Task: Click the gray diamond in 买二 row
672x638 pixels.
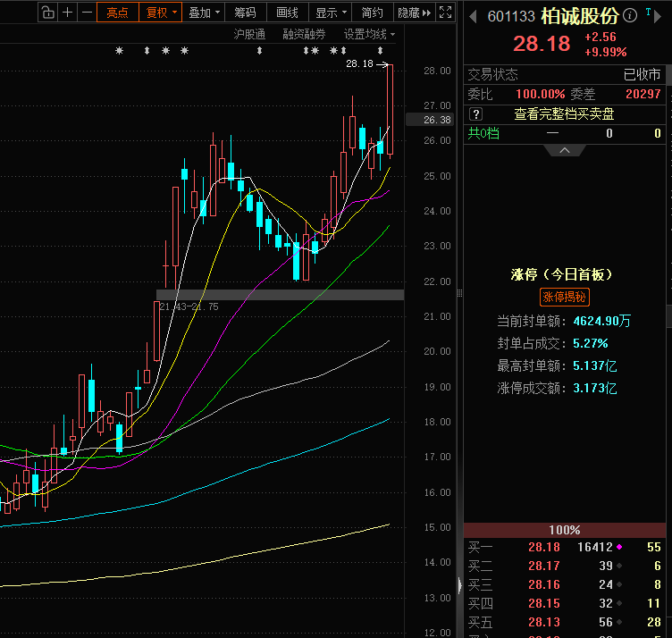Action: click(x=619, y=566)
